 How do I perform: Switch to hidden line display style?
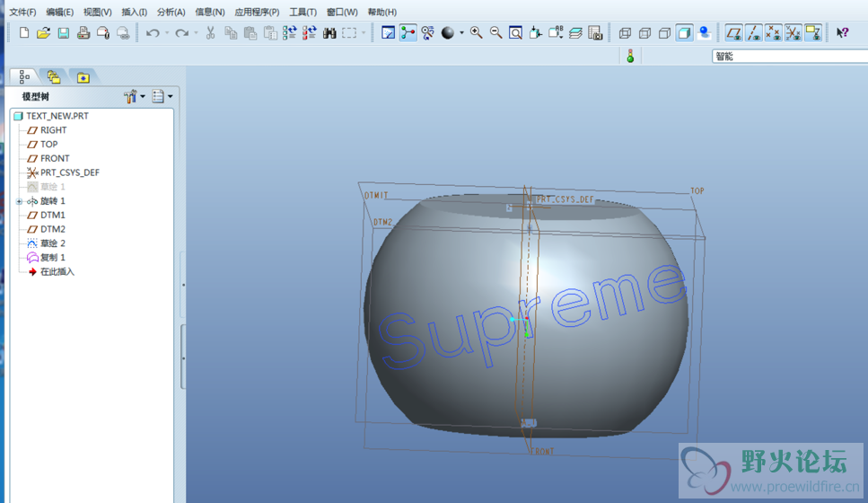(x=644, y=33)
